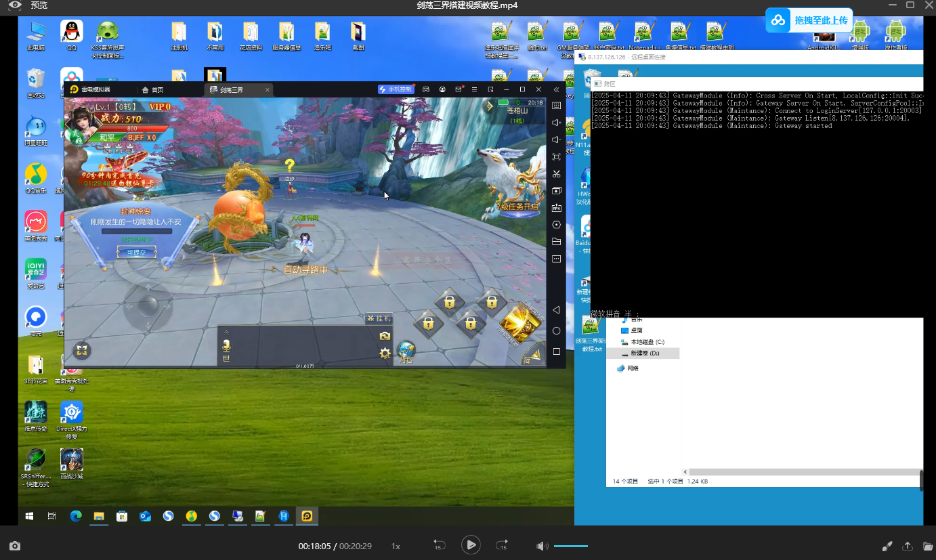Open the emulator hamburger menu

point(474,89)
